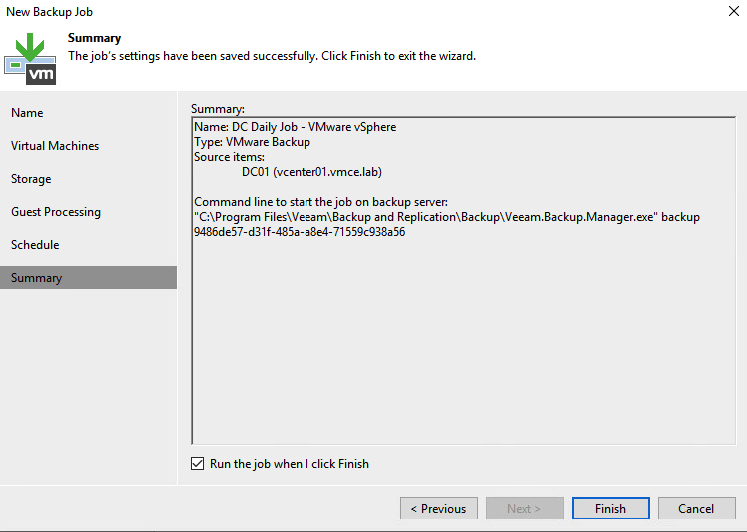Click the VM backup job wizard icon
Screen dimensions: 747x532
pos(30,59)
